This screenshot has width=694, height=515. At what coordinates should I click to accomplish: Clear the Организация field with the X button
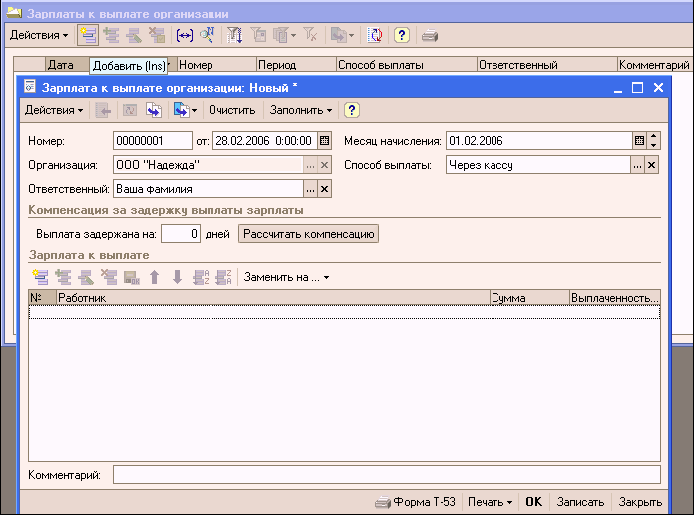point(324,165)
